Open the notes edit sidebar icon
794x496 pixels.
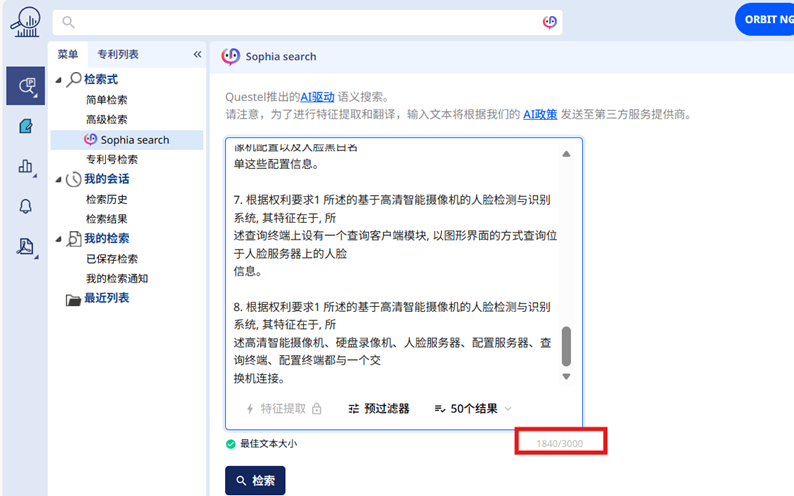pos(25,126)
